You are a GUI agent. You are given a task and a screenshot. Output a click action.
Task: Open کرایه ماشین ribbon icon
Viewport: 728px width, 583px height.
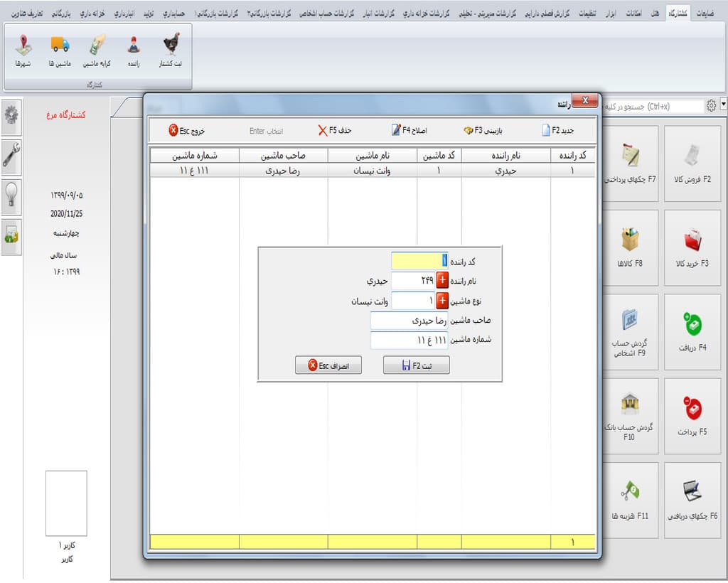97,50
